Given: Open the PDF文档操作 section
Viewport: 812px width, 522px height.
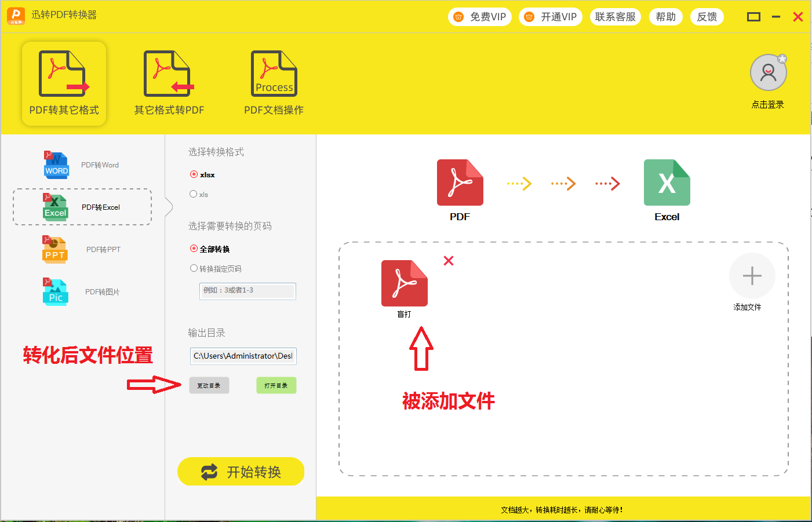Looking at the screenshot, I should click(274, 83).
